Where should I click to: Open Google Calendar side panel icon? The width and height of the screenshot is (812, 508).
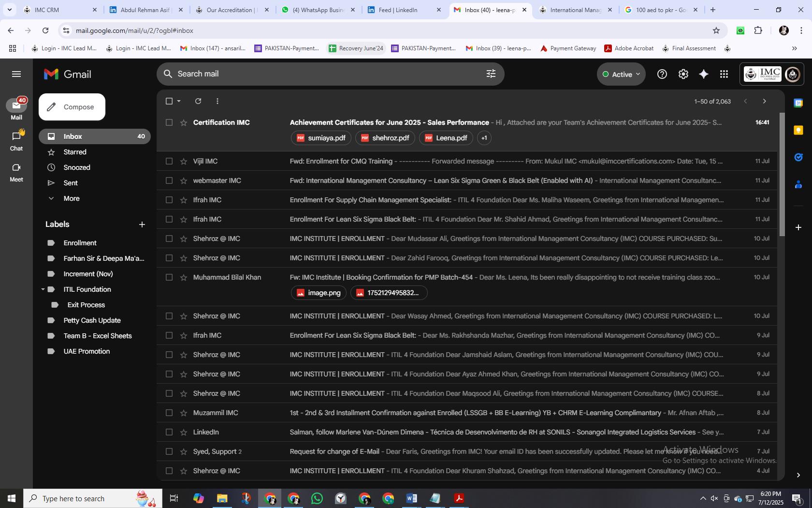[798, 103]
